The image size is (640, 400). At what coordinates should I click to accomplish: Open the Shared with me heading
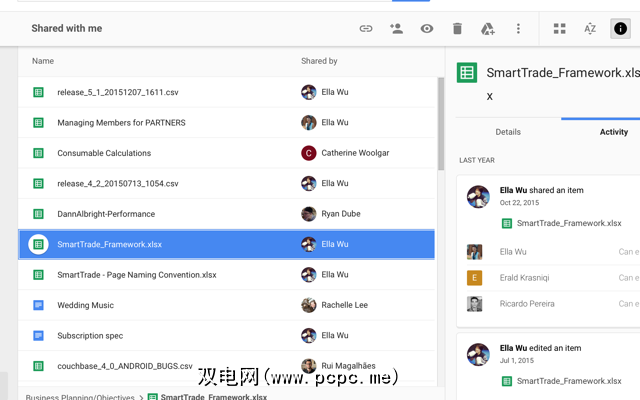tap(67, 29)
